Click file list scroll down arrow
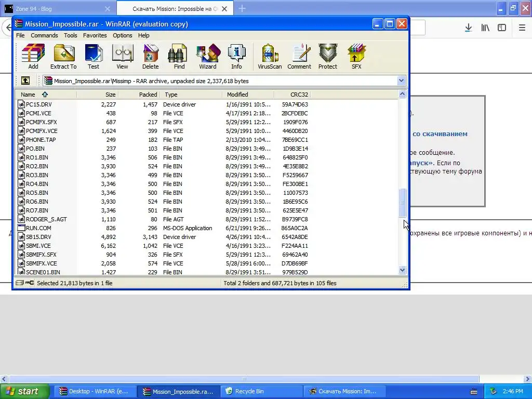 (402, 270)
